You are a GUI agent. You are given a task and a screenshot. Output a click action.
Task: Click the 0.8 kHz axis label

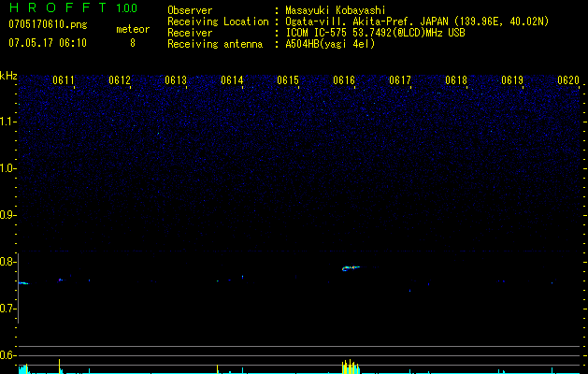click(8, 262)
